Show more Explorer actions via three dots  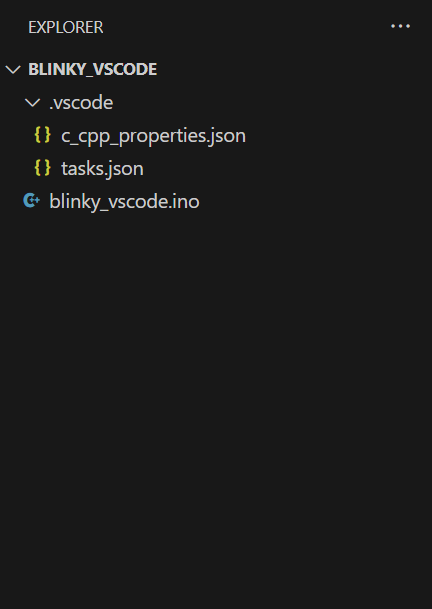tap(400, 26)
